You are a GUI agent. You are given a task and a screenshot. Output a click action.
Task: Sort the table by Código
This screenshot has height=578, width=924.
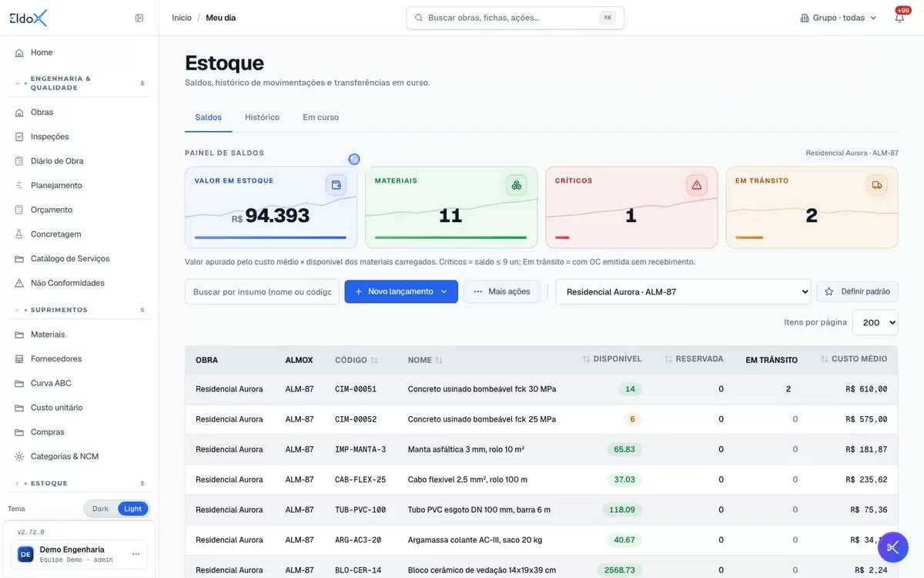coord(357,360)
